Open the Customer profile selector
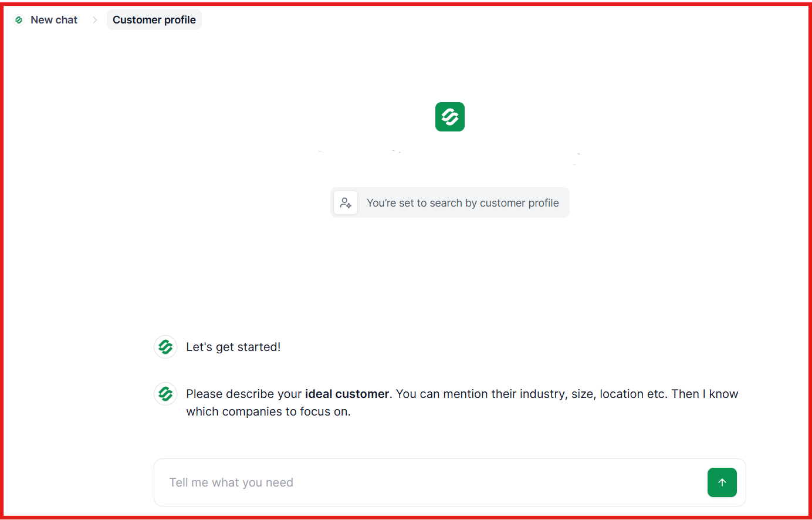812x520 pixels. 154,19
